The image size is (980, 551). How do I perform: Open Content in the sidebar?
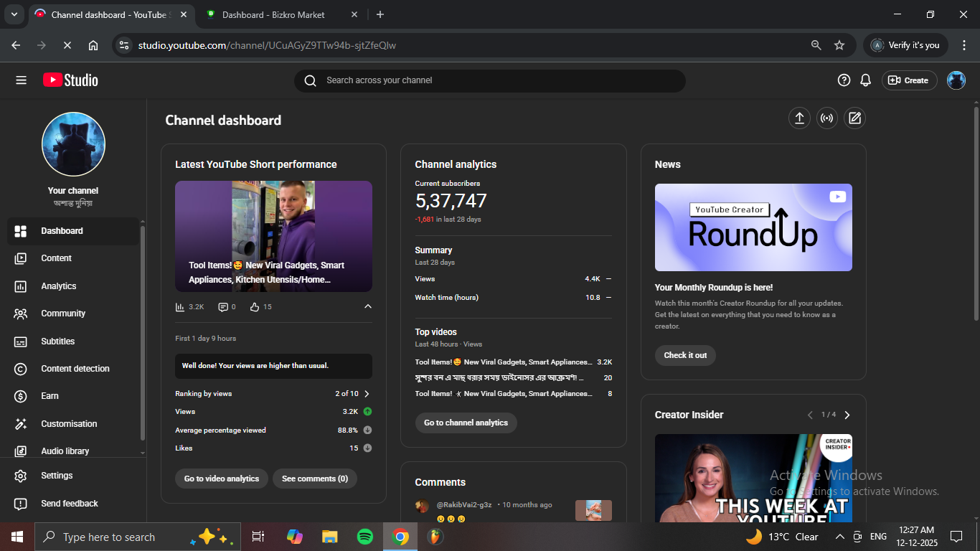coord(56,258)
